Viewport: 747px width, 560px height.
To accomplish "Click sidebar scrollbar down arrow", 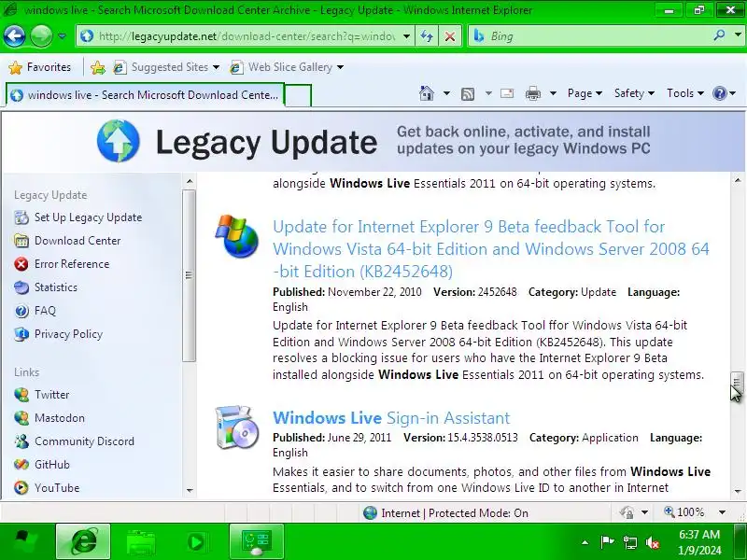I will point(190,491).
